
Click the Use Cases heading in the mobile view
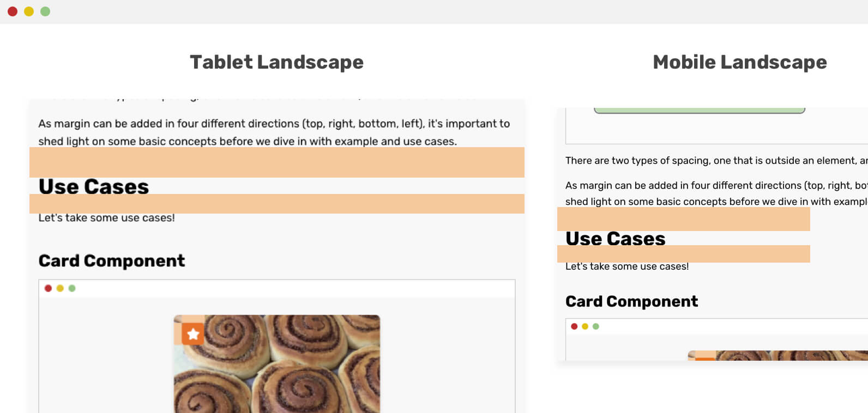616,239
